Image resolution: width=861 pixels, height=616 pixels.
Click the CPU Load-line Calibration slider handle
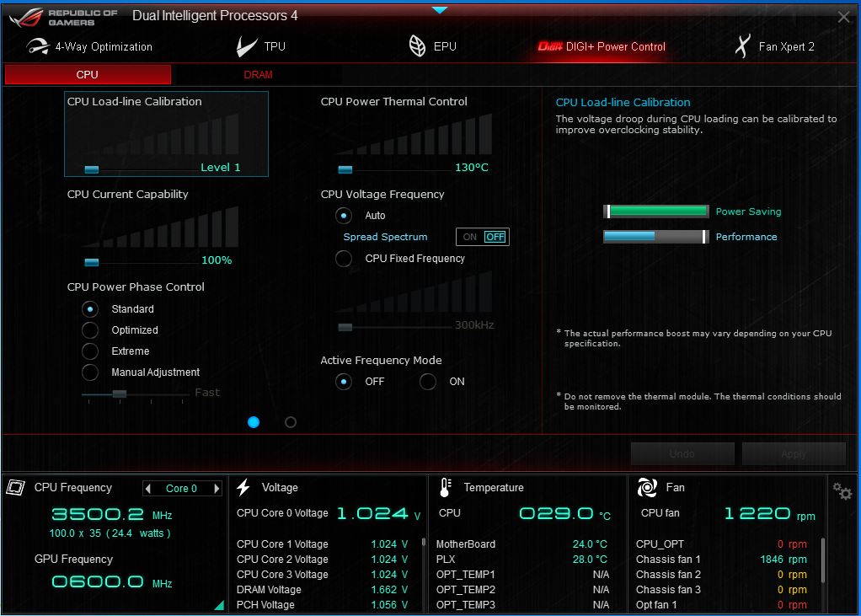pyautogui.click(x=92, y=169)
